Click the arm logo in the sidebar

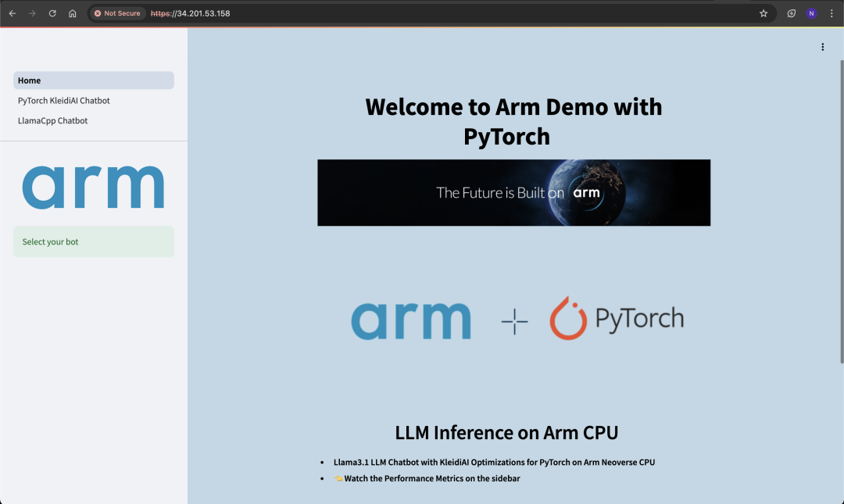[x=94, y=185]
